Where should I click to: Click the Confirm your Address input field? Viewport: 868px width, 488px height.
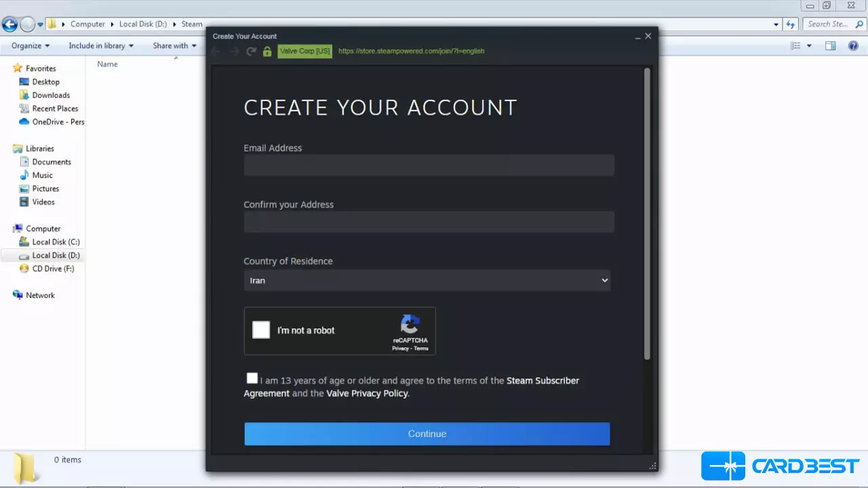pos(429,222)
